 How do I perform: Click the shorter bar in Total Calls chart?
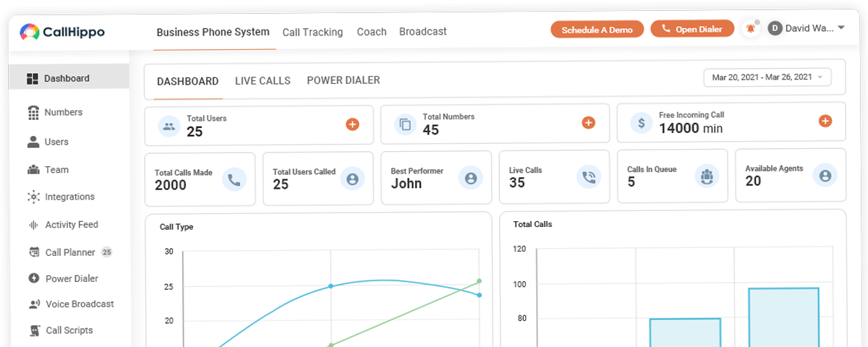click(x=685, y=333)
